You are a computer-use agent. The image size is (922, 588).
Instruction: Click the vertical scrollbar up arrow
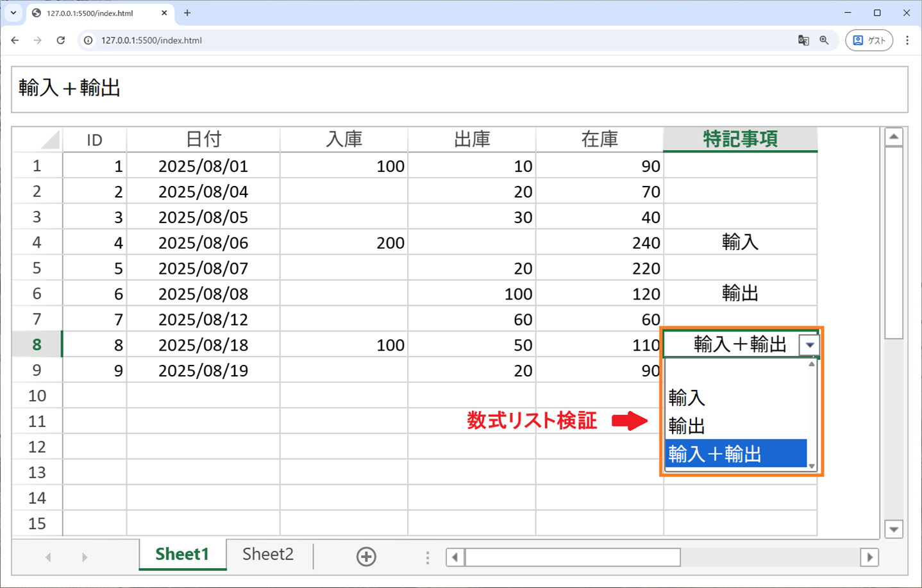894,137
